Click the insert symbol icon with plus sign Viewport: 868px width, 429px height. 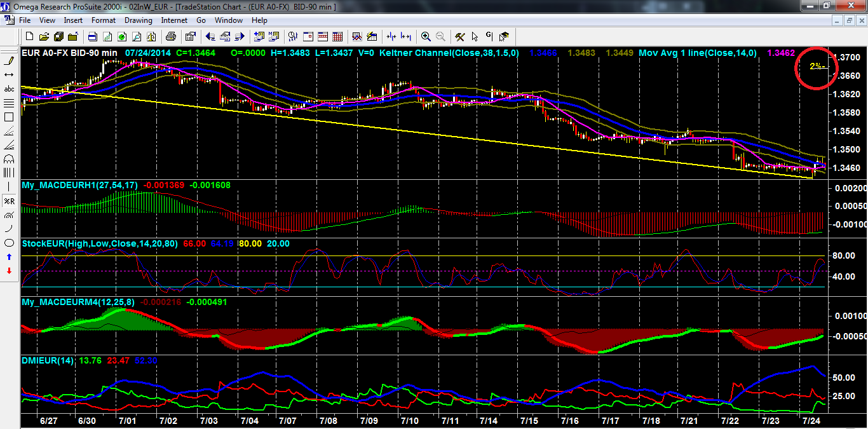pos(259,36)
